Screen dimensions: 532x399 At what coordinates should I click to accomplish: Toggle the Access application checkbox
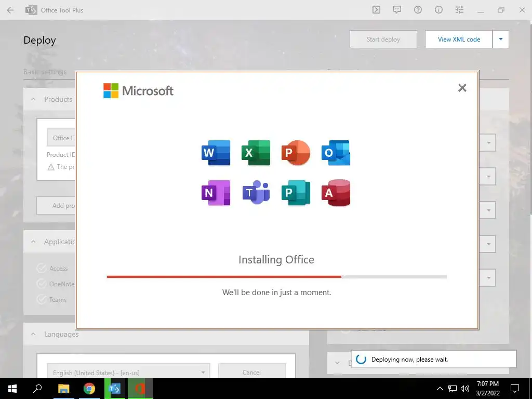click(x=42, y=269)
